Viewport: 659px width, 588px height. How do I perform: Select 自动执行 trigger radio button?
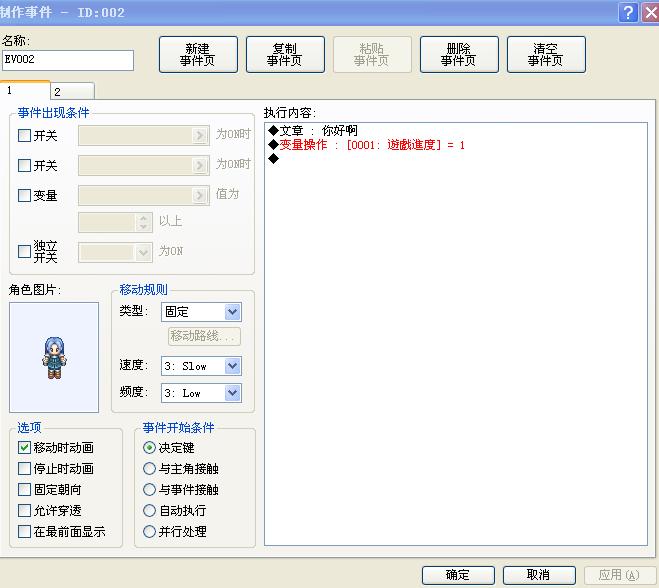tap(149, 511)
